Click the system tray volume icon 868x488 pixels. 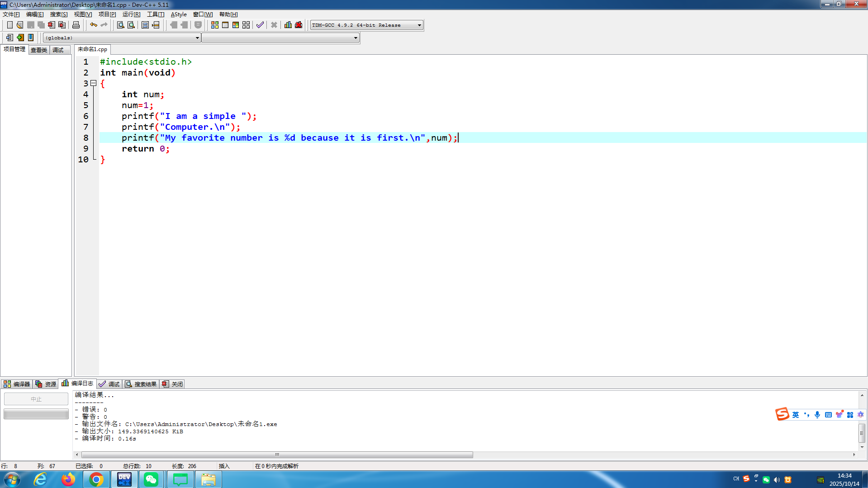pos(777,480)
